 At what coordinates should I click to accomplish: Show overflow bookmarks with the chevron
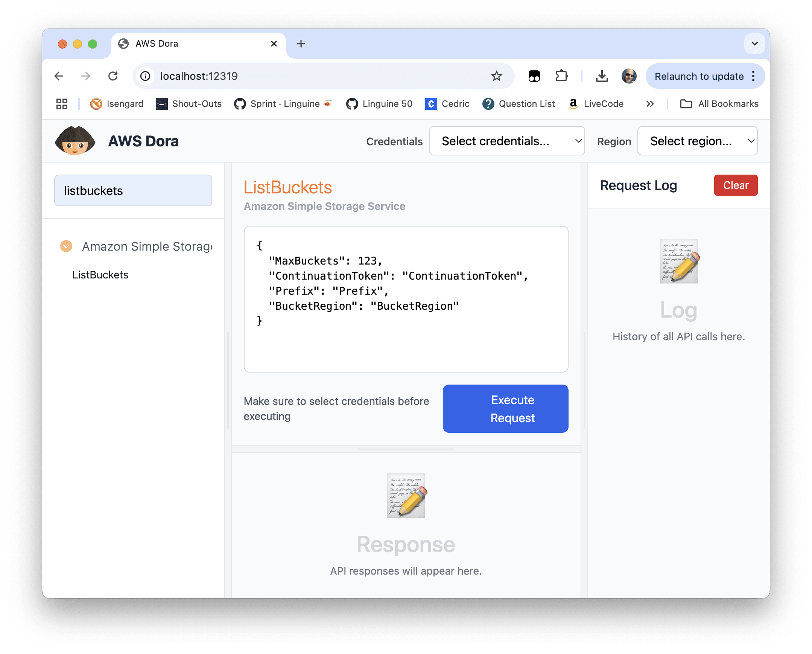(x=650, y=104)
